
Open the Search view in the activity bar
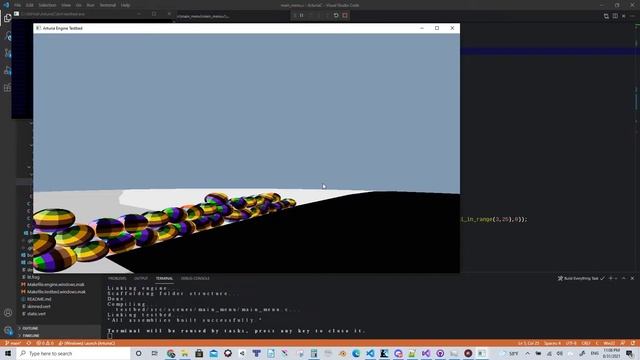7,36
